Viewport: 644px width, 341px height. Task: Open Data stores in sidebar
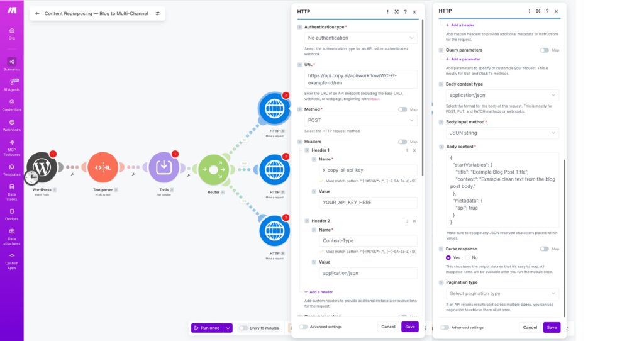pos(12,193)
